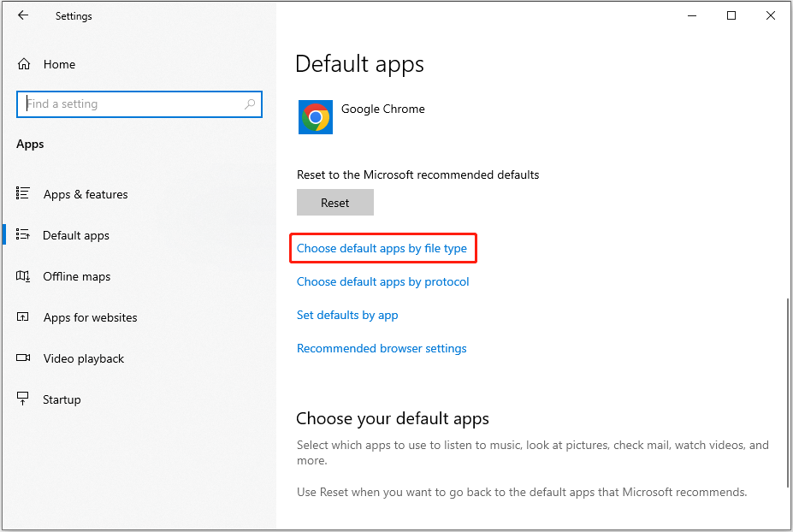The width and height of the screenshot is (793, 532).
Task: Click Google Chrome default browser entry
Action: click(x=362, y=117)
